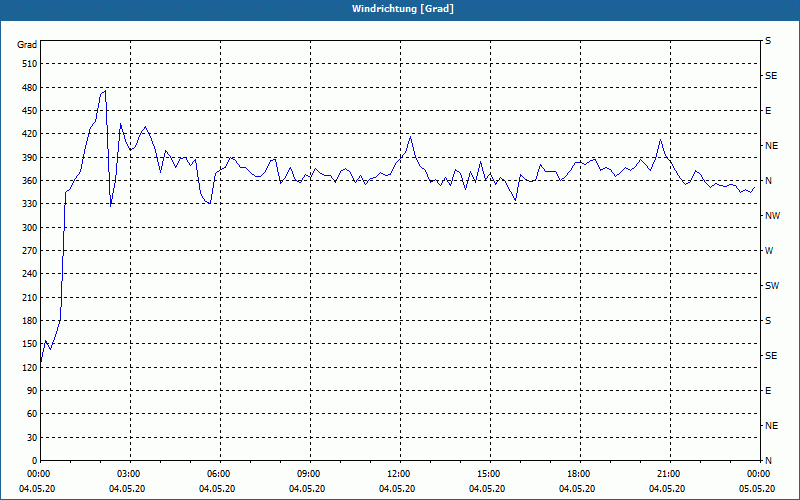Pick the 420 degree axis label
The width and height of the screenshot is (800, 500).
click(30, 134)
